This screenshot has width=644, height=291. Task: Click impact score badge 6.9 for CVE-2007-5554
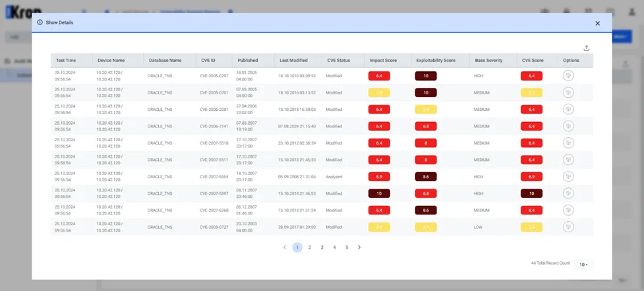pyautogui.click(x=379, y=176)
